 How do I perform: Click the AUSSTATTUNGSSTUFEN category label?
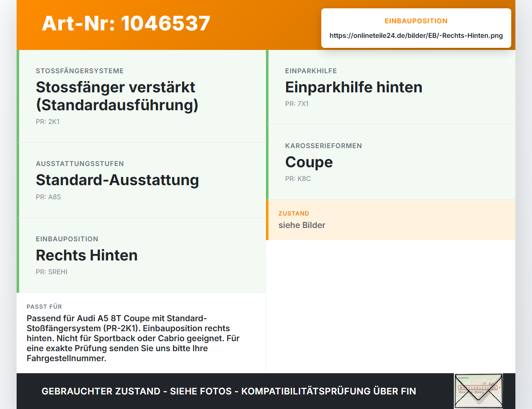pyautogui.click(x=80, y=164)
